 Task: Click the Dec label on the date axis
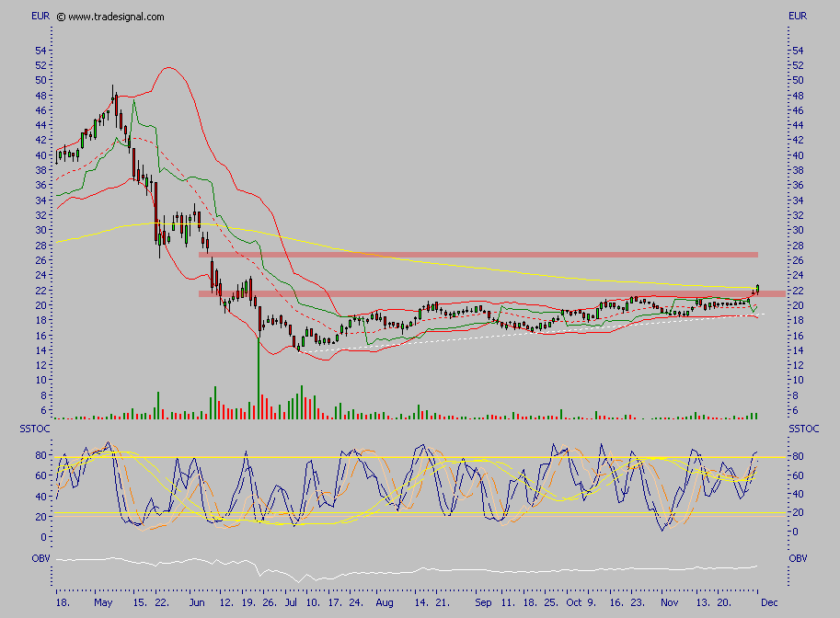click(769, 602)
